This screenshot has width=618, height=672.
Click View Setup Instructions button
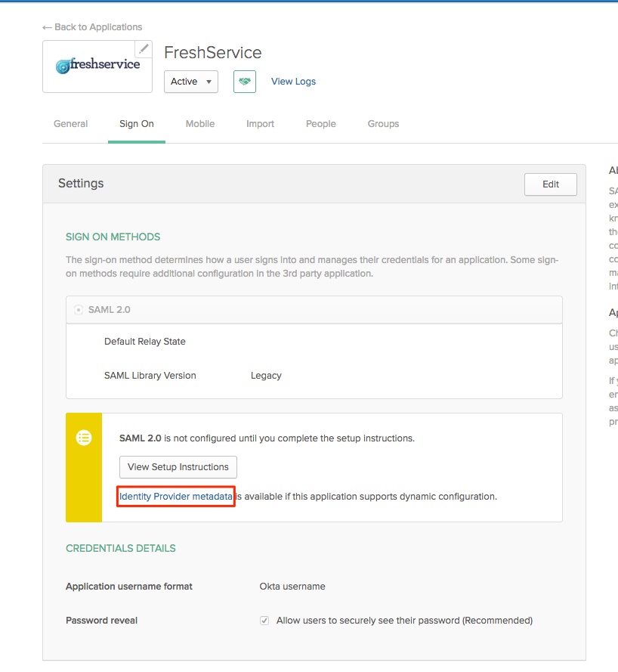click(x=178, y=466)
